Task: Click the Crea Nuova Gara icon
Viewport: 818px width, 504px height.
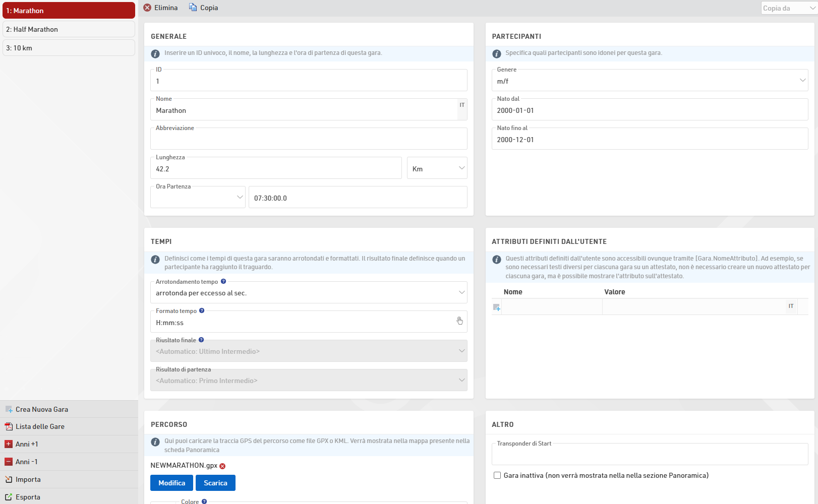Action: click(x=9, y=409)
